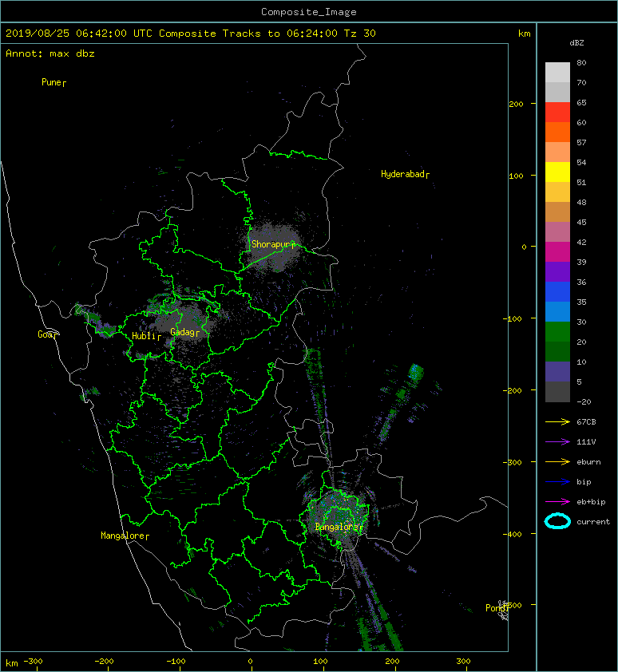Click the green 30 dBZ swatch

tap(557, 332)
